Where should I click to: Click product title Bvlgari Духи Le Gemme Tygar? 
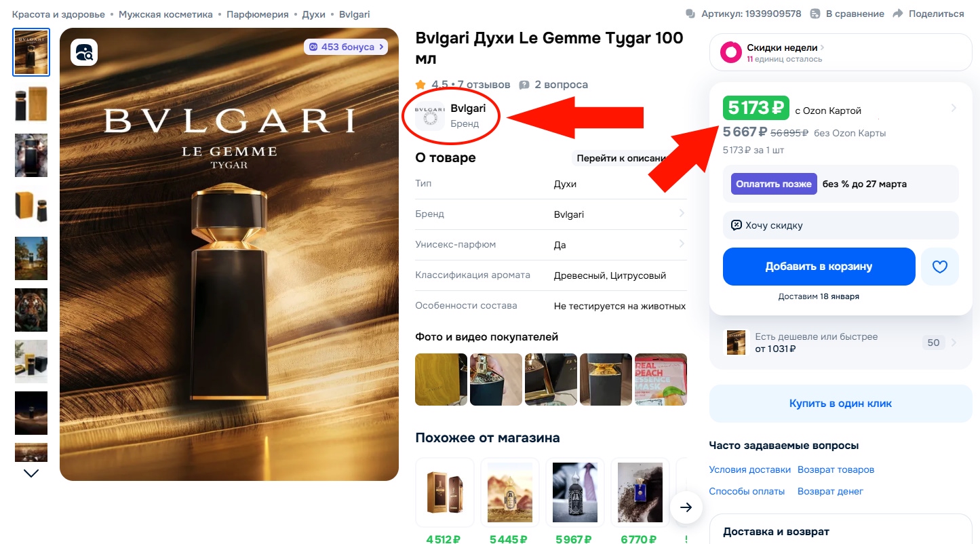tap(549, 47)
